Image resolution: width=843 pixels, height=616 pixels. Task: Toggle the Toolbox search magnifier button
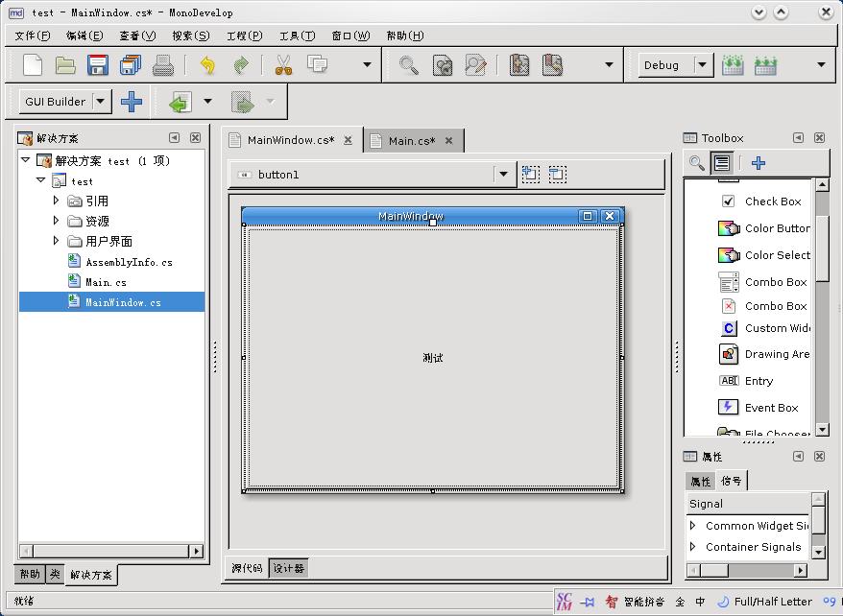[x=697, y=163]
